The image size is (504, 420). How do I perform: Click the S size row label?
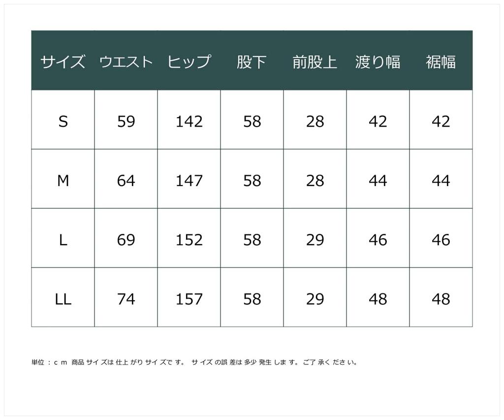point(63,121)
